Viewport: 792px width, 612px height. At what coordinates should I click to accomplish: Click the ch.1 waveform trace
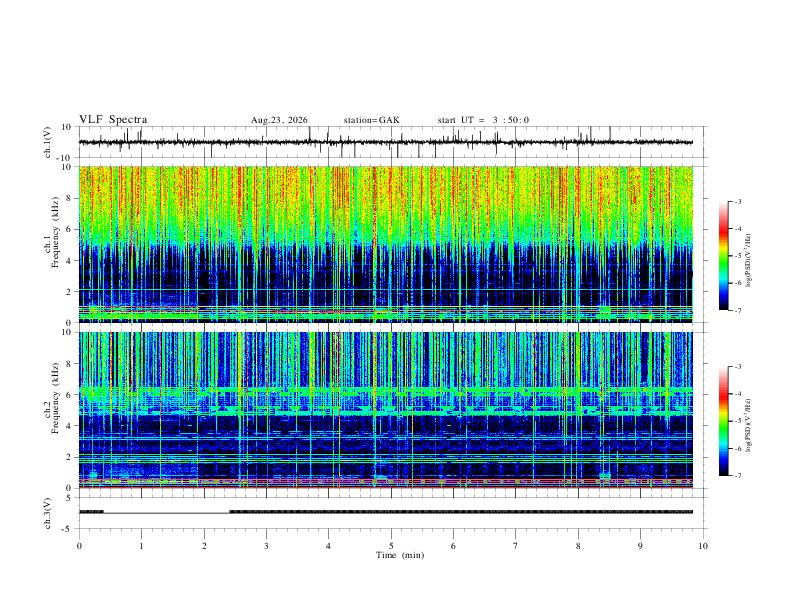(x=386, y=142)
